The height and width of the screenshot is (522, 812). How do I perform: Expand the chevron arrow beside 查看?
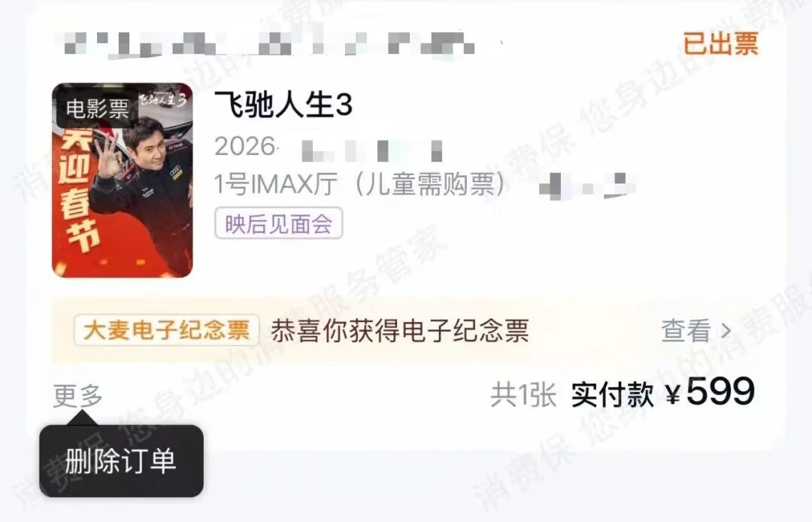tap(726, 331)
